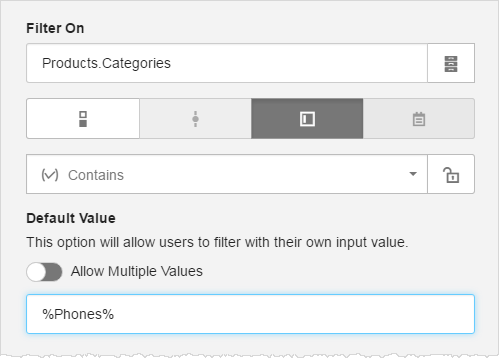This screenshot has height=360, width=499.
Task: Click the white knob of the toggle switch
Action: click(x=36, y=272)
